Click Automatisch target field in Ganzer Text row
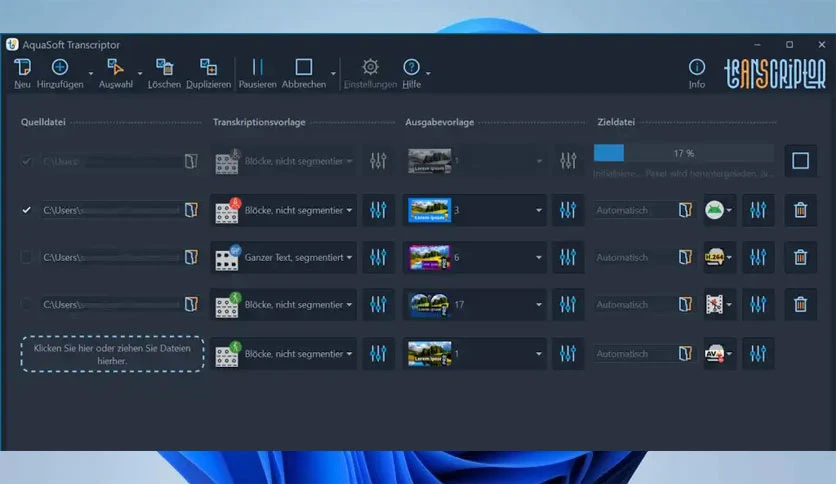 coord(634,257)
